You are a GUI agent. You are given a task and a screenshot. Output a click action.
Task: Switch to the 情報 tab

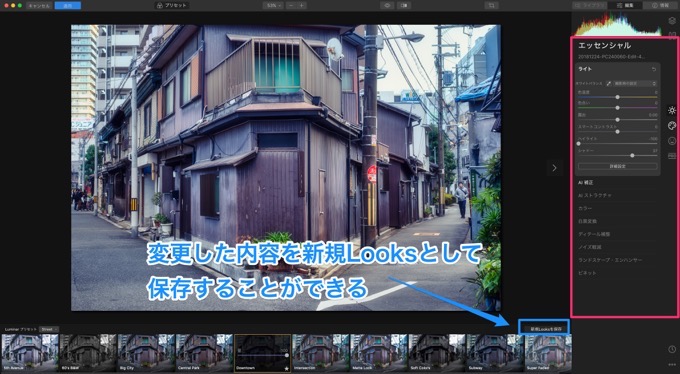tap(660, 6)
